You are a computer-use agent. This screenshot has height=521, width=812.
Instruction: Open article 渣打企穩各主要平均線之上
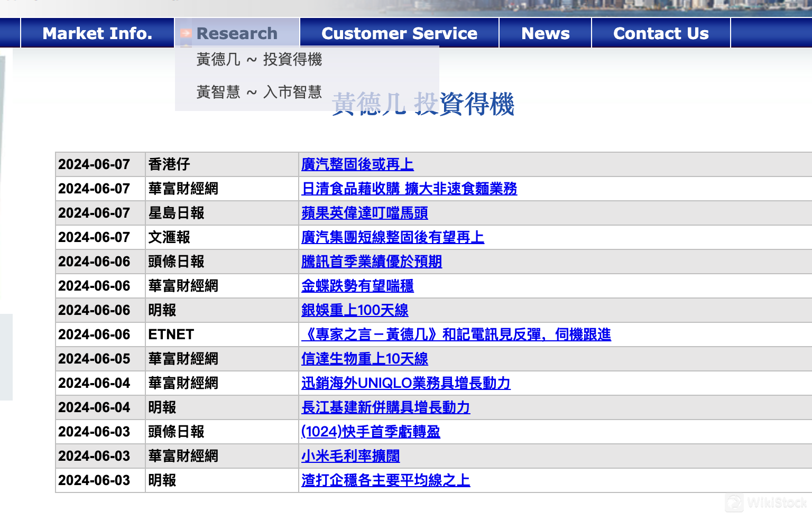[x=385, y=480]
